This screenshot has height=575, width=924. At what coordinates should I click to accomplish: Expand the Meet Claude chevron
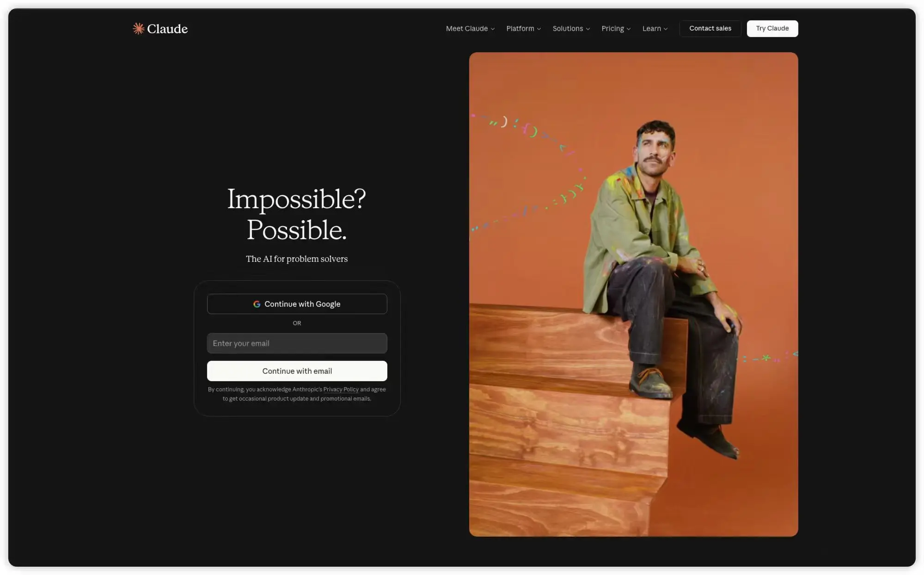point(493,29)
